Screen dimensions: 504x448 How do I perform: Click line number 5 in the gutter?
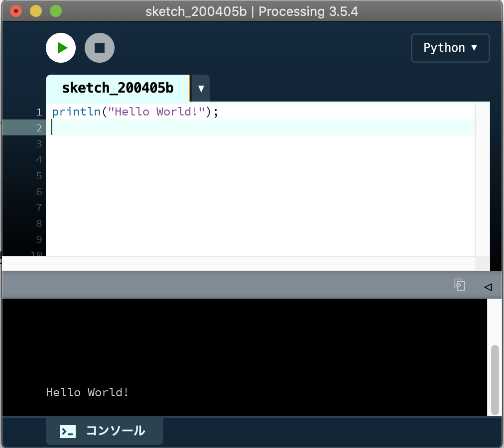tap(39, 176)
